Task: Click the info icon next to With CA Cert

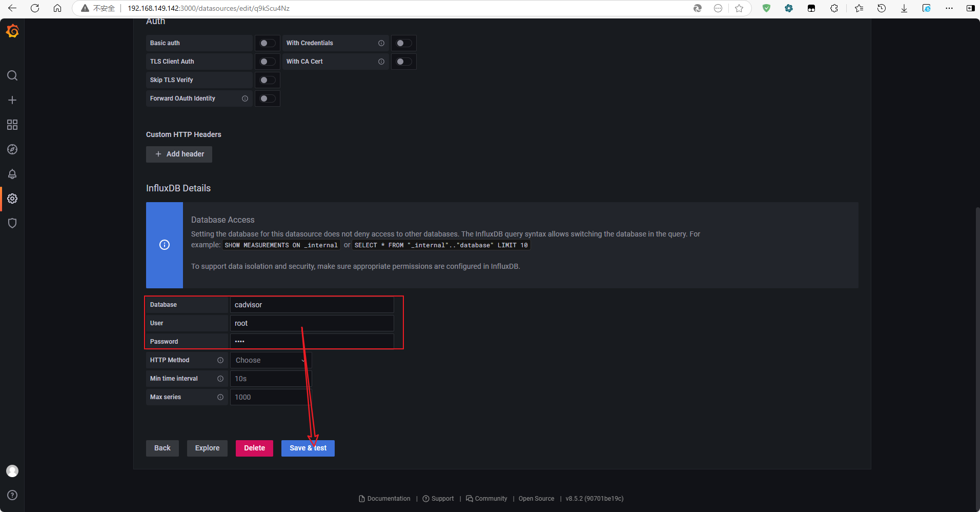Action: click(381, 62)
